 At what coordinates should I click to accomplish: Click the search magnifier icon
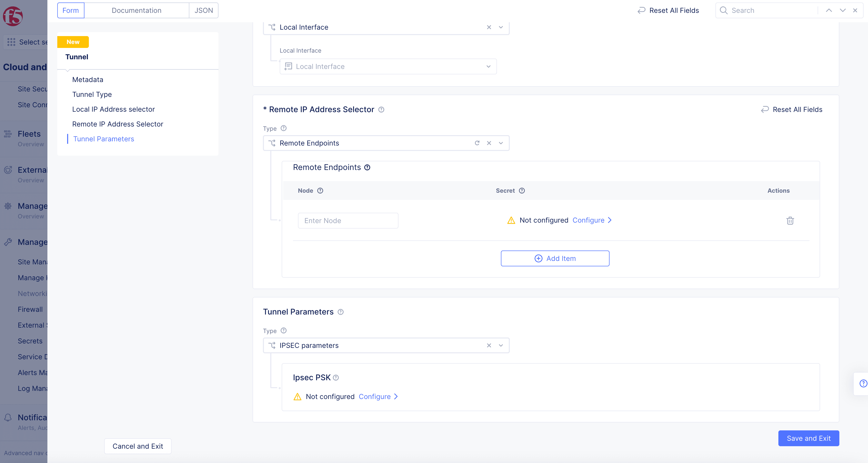point(723,10)
